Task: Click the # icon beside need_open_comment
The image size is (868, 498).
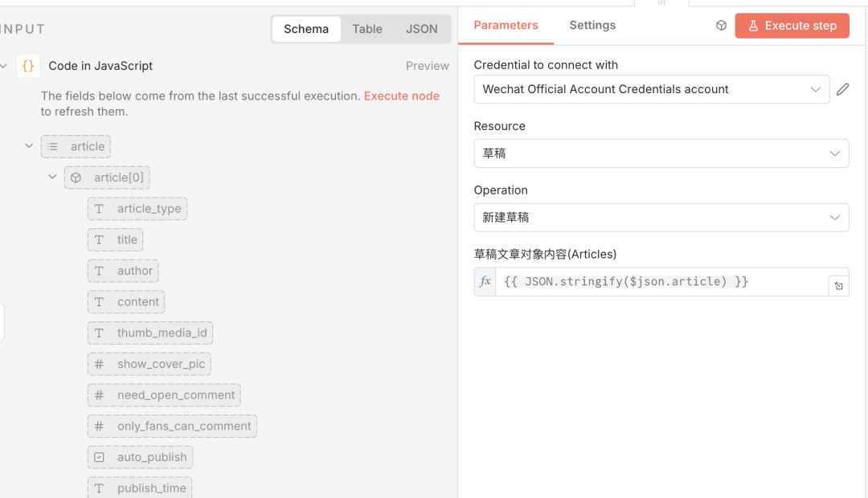Action: [100, 395]
